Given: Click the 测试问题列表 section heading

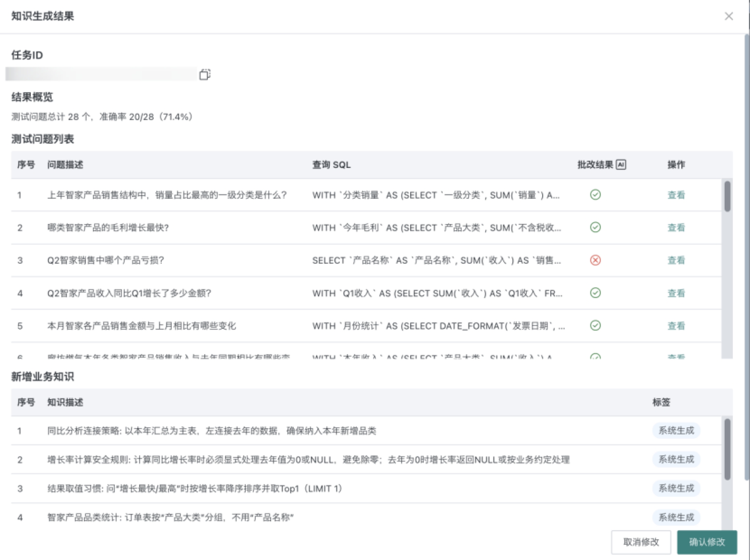Looking at the screenshot, I should [42, 139].
